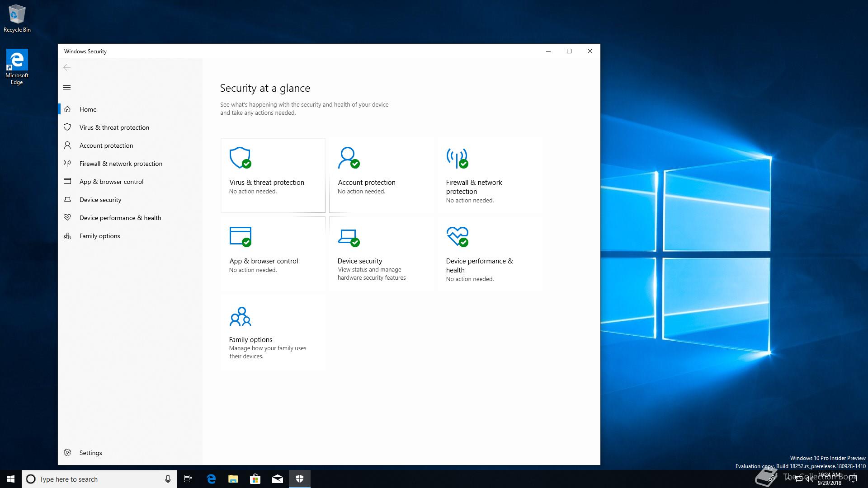Open the Account protection tile title
The image size is (868, 488).
pyautogui.click(x=367, y=183)
